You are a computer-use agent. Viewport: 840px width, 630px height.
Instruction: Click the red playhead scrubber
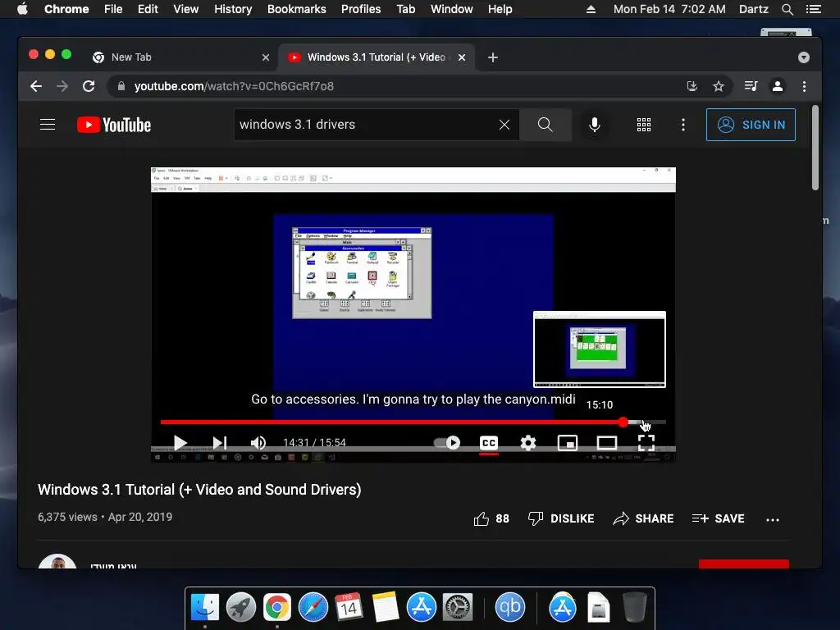click(x=623, y=422)
